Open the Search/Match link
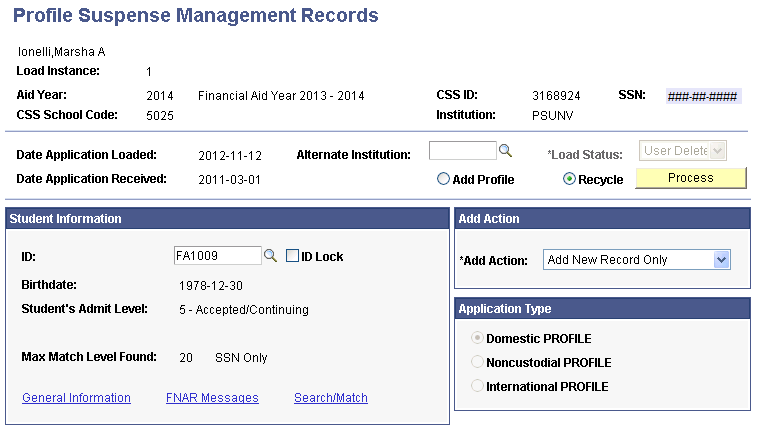 [x=331, y=398]
